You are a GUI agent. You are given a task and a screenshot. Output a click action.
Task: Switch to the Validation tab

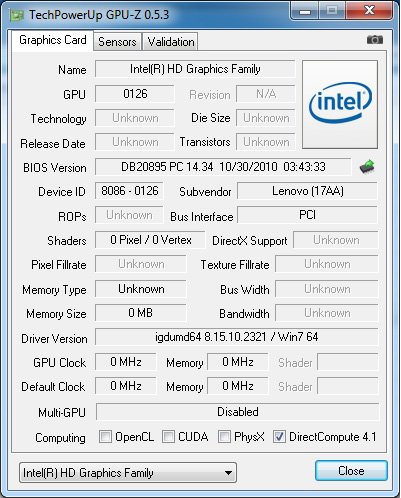click(x=171, y=42)
